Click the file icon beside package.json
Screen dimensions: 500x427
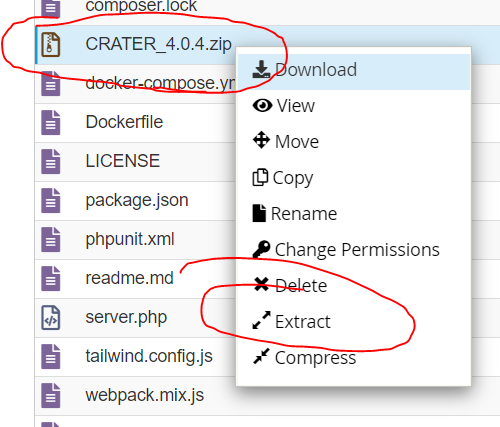coord(51,200)
